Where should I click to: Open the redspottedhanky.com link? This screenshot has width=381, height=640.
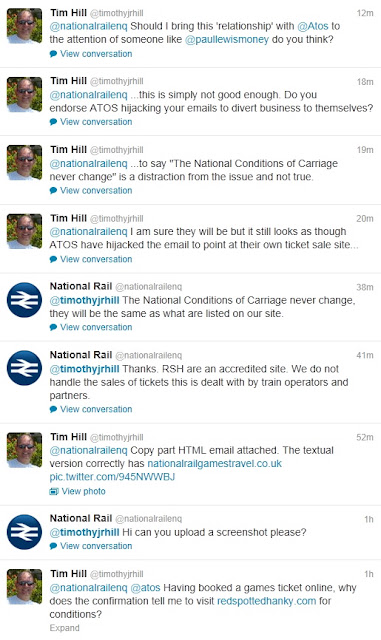pyautogui.click(x=267, y=601)
